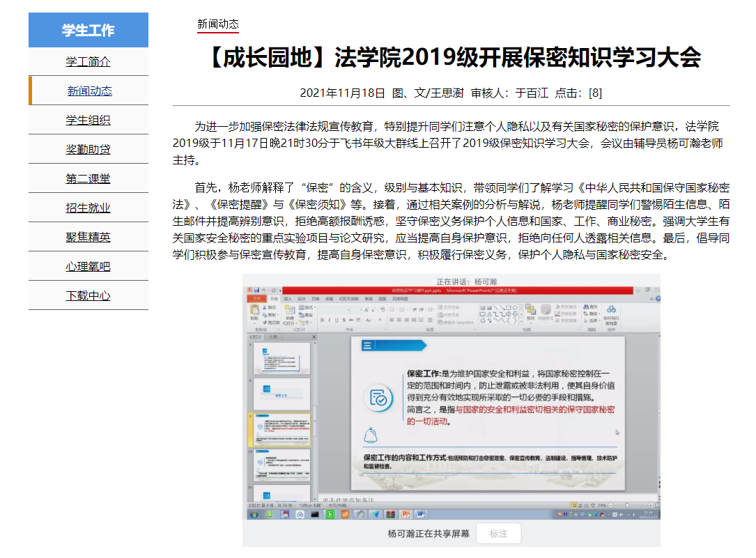Click the Word icon in the taskbar

tap(420, 515)
